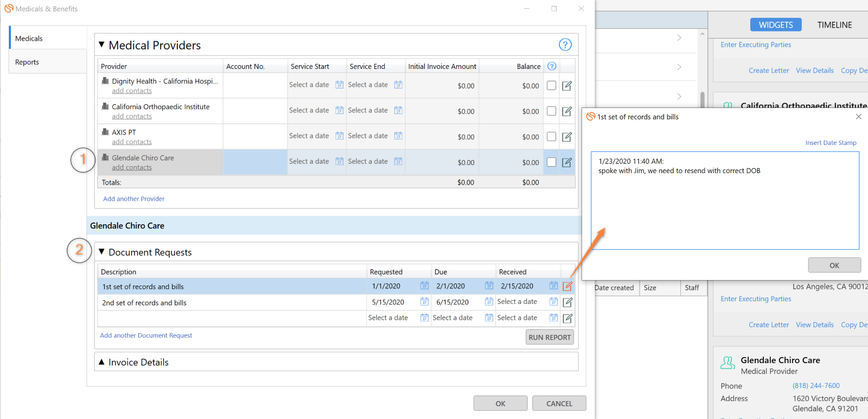Screen dimensions: 868x419
Task: Open Service Start calendar for California Orthopaedic Institute
Action: pos(339,110)
